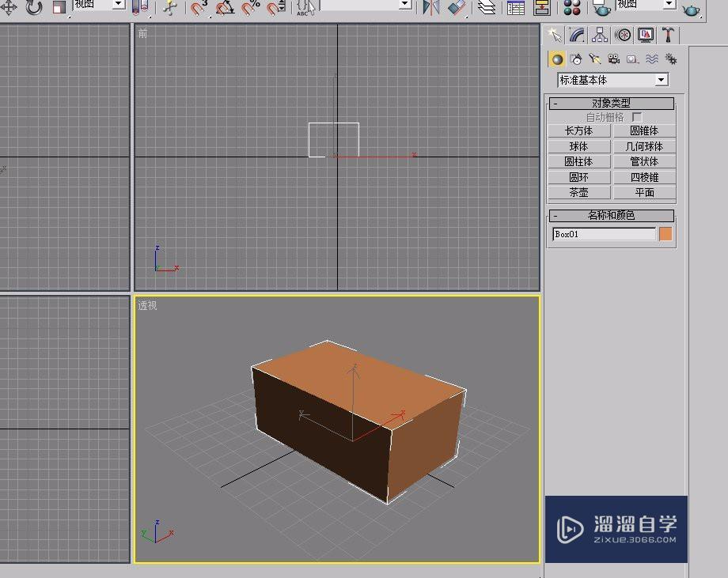Toggle the Percent Snap icon
This screenshot has height=578, width=728.
click(250, 8)
